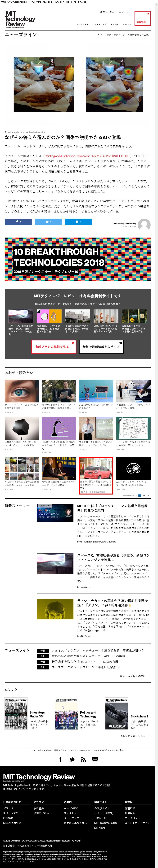Expand the トピックス menu in header
This screenshot has height=868, width=158.
[82, 24]
